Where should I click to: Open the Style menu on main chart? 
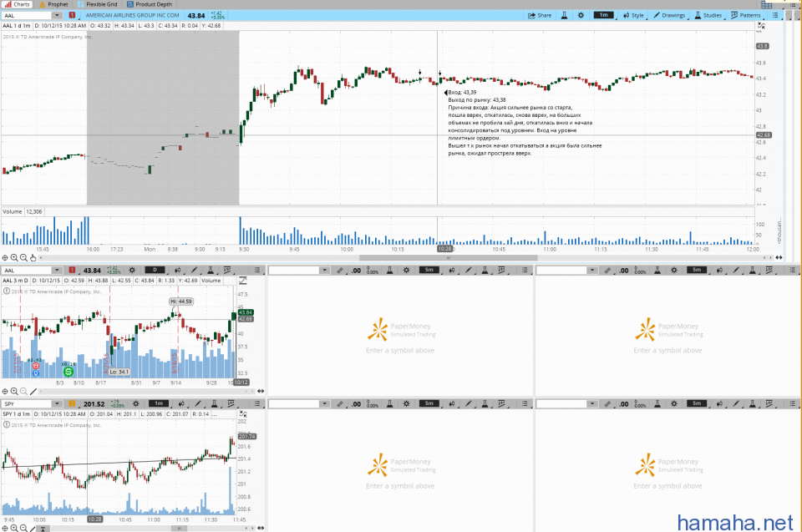click(x=634, y=15)
